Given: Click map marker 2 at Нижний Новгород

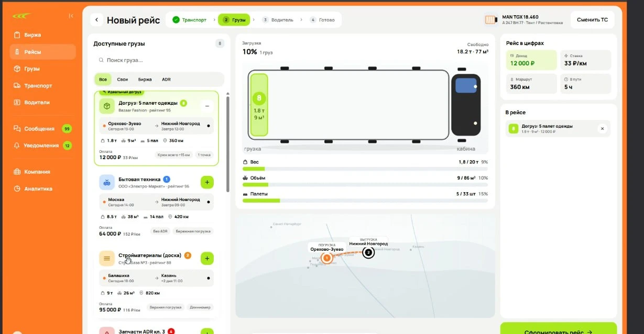Looking at the screenshot, I should click(x=368, y=252).
